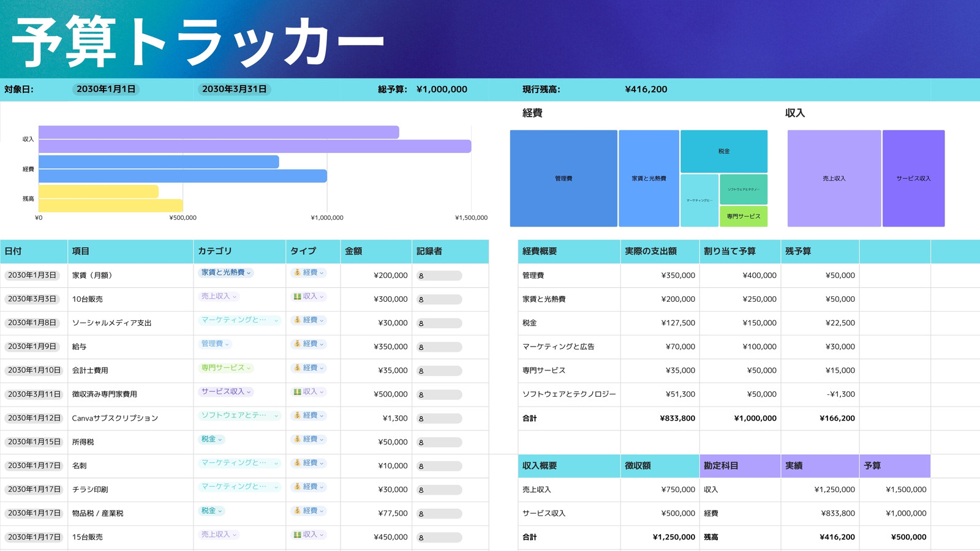Click the ¥416,200 value beside 現行残高

(x=646, y=89)
